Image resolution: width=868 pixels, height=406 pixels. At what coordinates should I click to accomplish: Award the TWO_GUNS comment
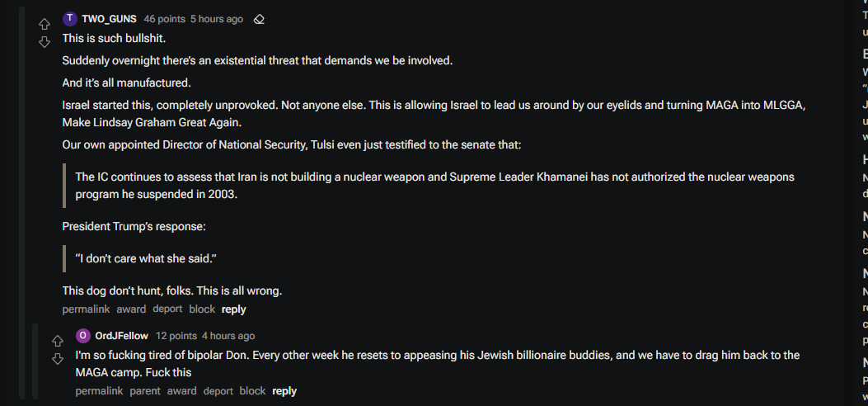(x=131, y=309)
